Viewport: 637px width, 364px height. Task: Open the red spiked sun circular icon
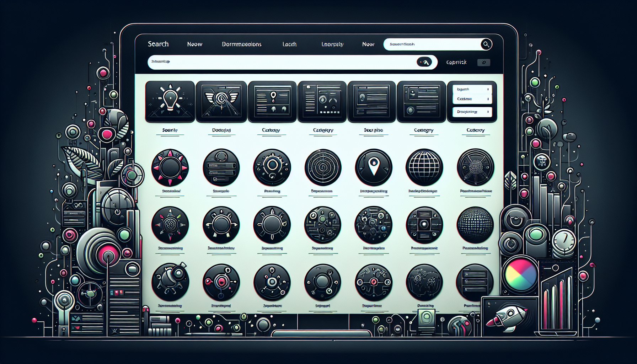tap(170, 167)
